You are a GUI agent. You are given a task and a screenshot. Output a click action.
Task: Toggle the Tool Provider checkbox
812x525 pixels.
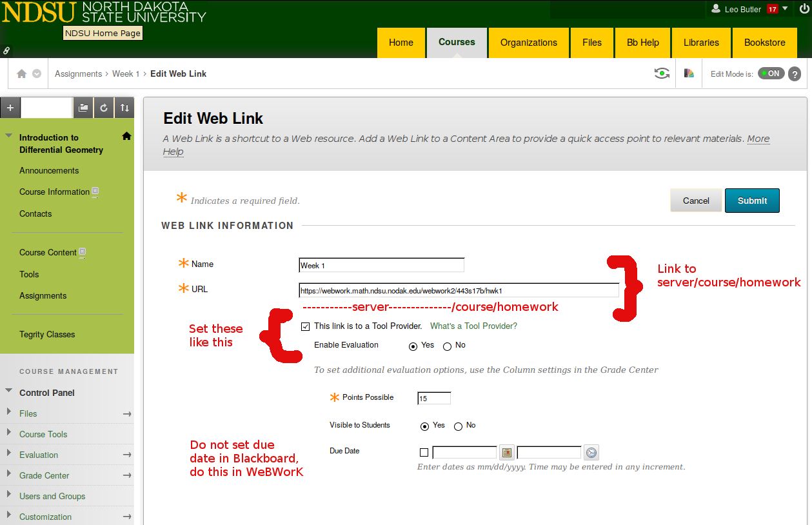(x=305, y=326)
